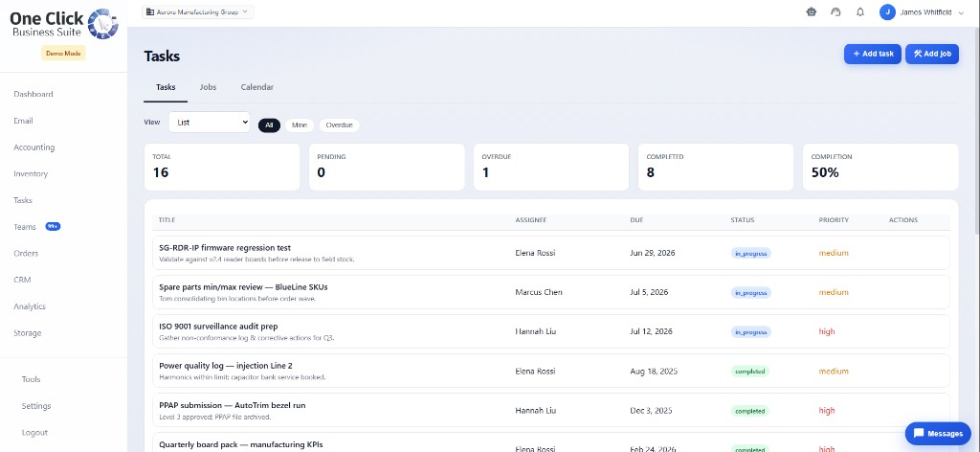Open the Messages chat button
Screen dimensions: 980x452
click(x=938, y=433)
